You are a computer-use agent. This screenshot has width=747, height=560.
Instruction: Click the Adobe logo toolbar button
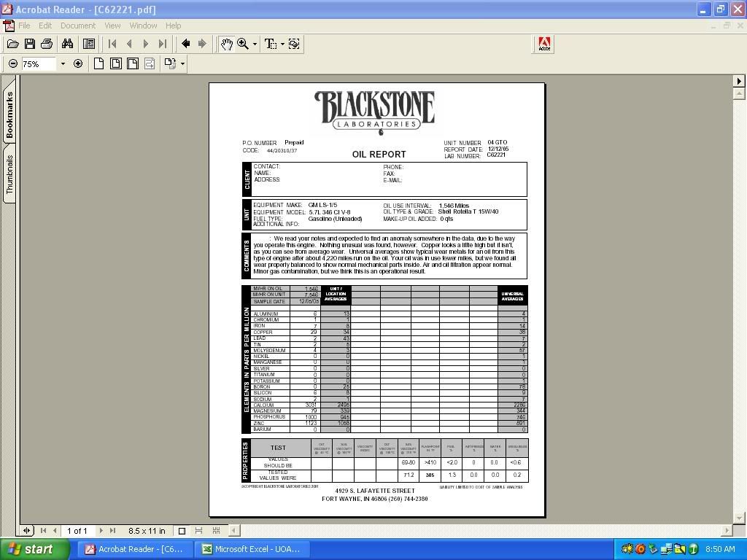pyautogui.click(x=544, y=44)
